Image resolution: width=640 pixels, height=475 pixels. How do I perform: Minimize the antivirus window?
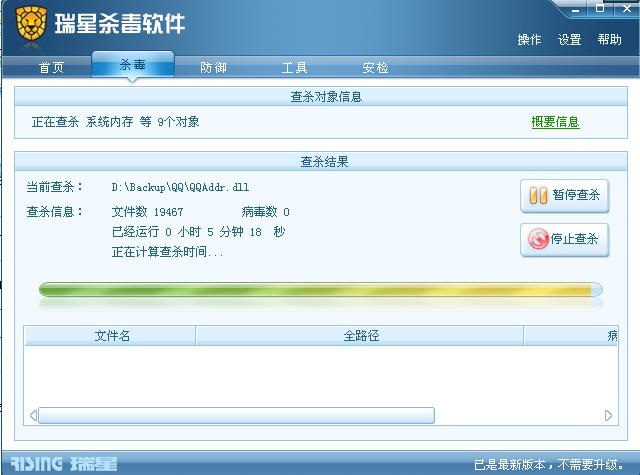[x=576, y=9]
